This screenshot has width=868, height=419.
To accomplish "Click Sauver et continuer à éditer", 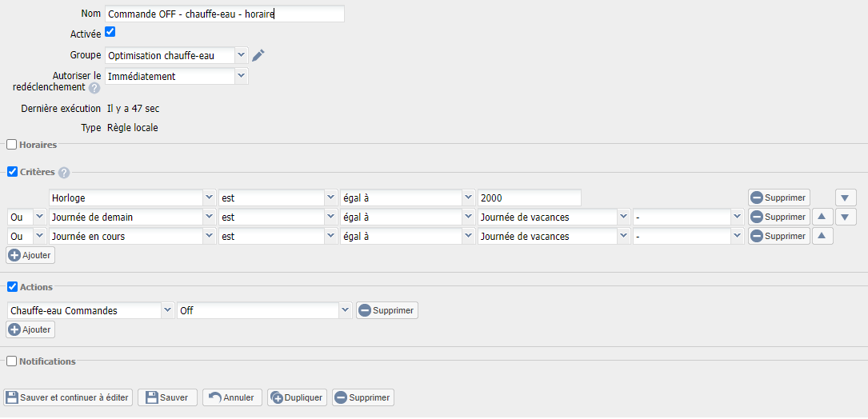I will 68,397.
